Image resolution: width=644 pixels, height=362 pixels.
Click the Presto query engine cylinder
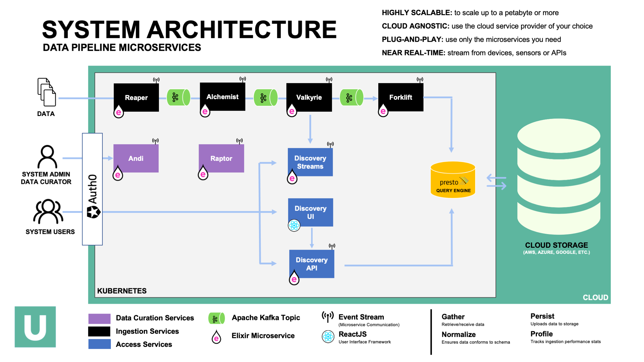tap(453, 180)
